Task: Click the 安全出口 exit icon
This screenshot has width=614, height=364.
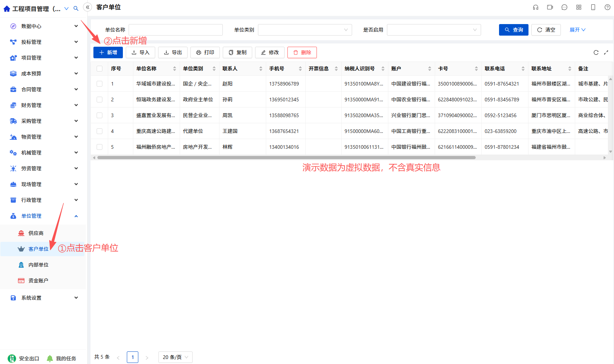Action: [12, 358]
